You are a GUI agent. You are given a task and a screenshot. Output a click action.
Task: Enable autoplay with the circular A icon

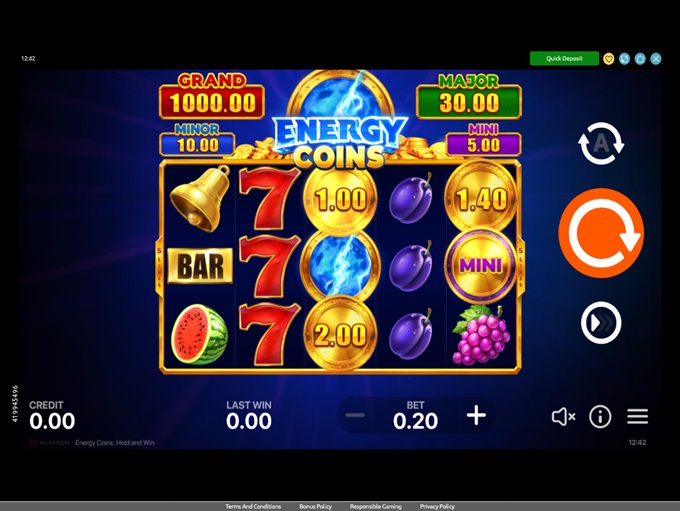(601, 144)
